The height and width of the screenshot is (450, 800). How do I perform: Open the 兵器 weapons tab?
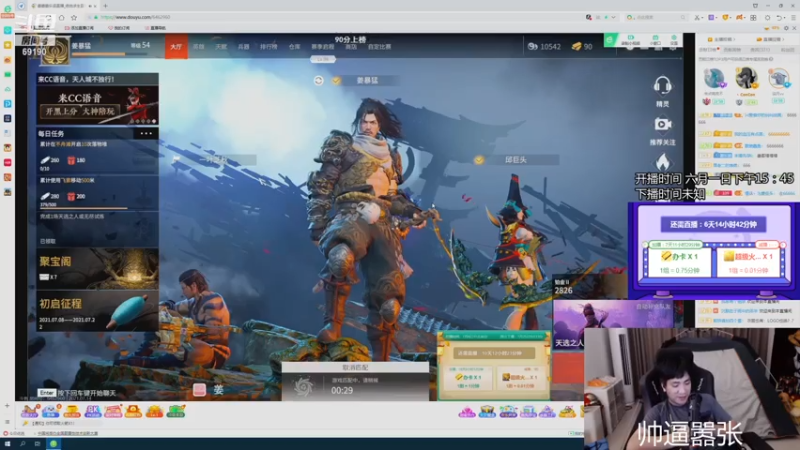(243, 47)
